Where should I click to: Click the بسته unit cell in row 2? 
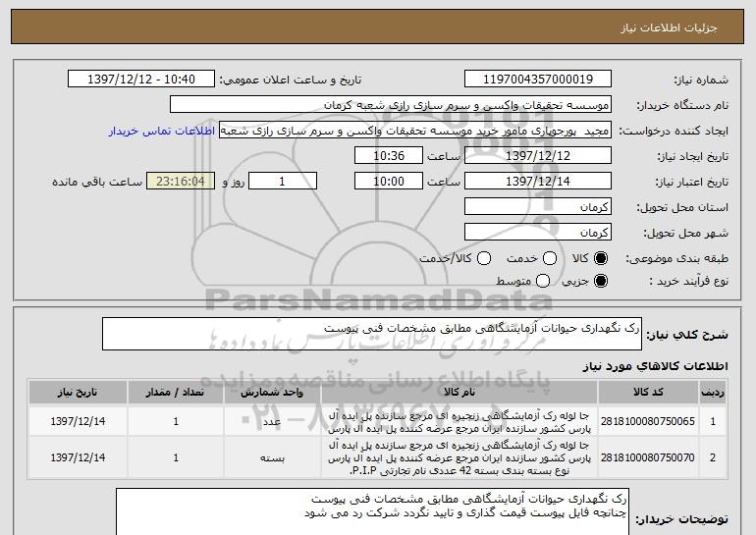272,457
